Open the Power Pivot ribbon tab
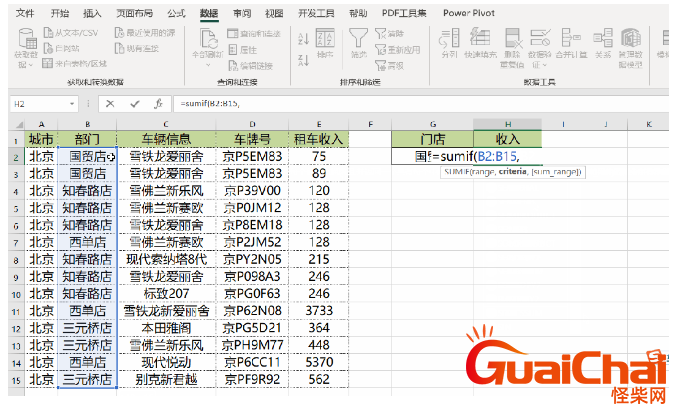The height and width of the screenshot is (409, 674). (471, 13)
